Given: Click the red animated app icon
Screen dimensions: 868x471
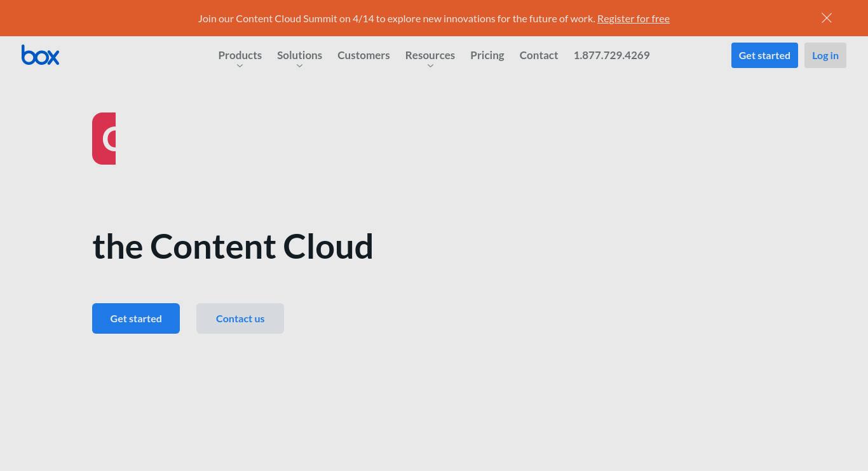Looking at the screenshot, I should point(104,139).
